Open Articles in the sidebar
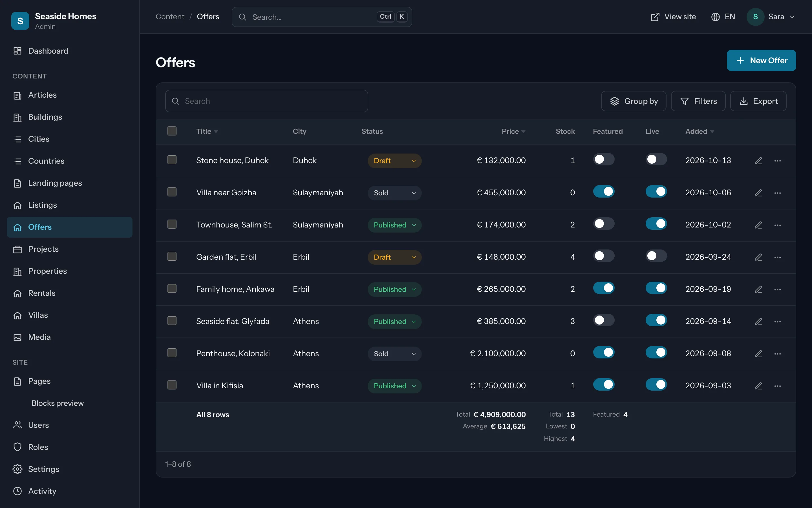Image resolution: width=812 pixels, height=508 pixels. click(x=69, y=95)
